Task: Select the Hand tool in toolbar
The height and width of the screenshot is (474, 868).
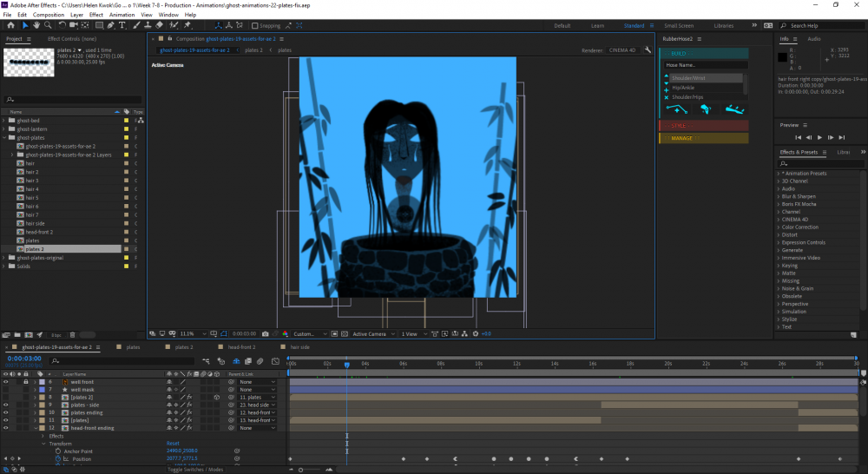Action: (x=36, y=25)
